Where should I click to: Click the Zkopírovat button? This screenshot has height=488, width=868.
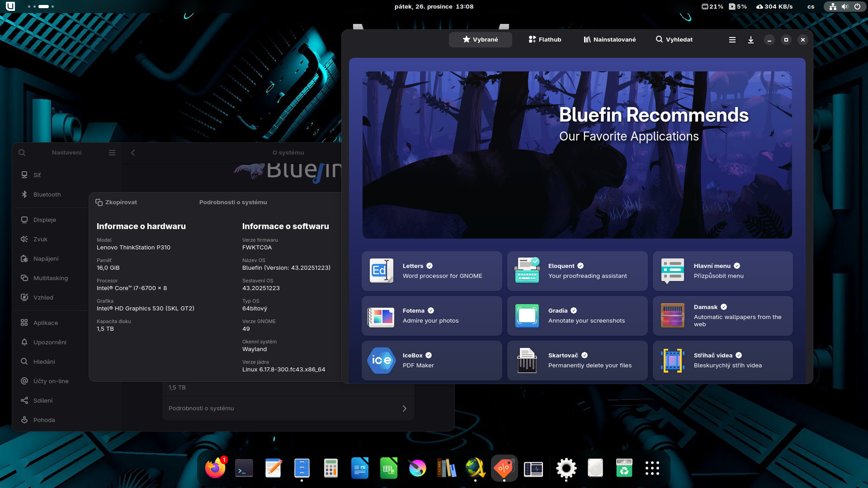[x=116, y=202]
